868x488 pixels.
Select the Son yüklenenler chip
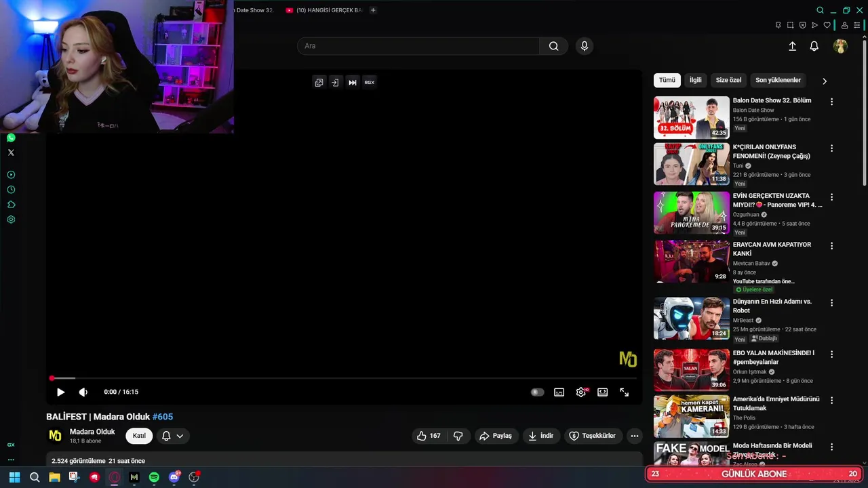click(x=778, y=80)
